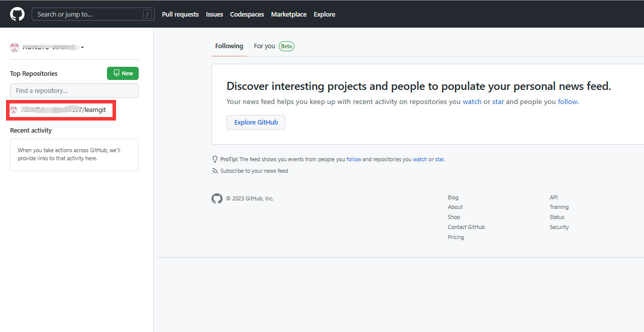Click the © 2023 GitHub, Inc. text

(x=250, y=198)
